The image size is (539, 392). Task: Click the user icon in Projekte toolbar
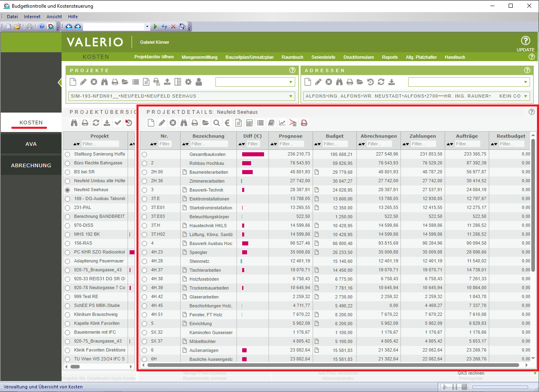199,82
